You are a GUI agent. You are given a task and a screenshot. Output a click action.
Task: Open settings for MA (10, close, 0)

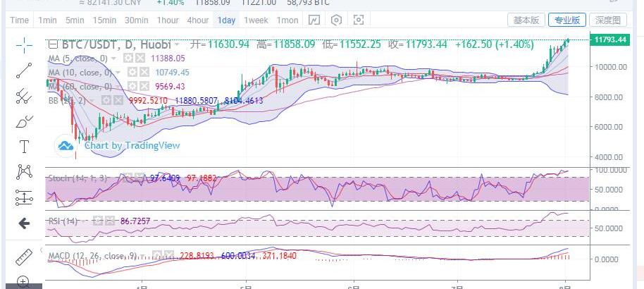tap(132, 73)
